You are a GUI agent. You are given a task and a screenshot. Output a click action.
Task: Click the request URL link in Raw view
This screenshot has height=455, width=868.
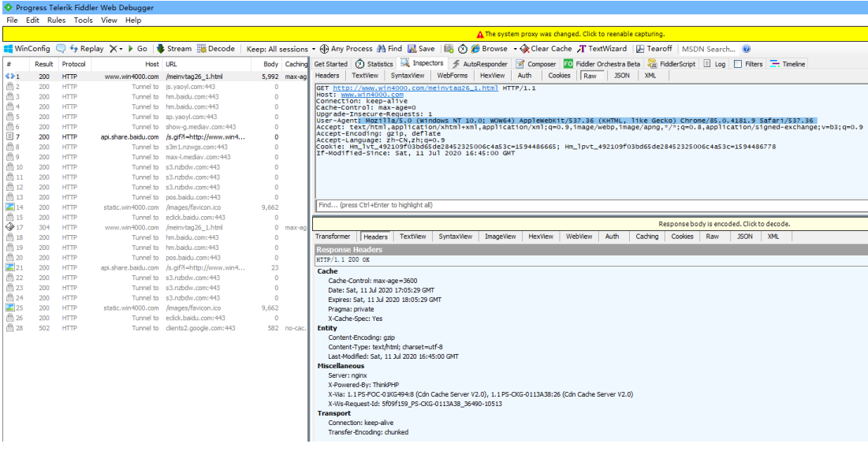click(415, 88)
